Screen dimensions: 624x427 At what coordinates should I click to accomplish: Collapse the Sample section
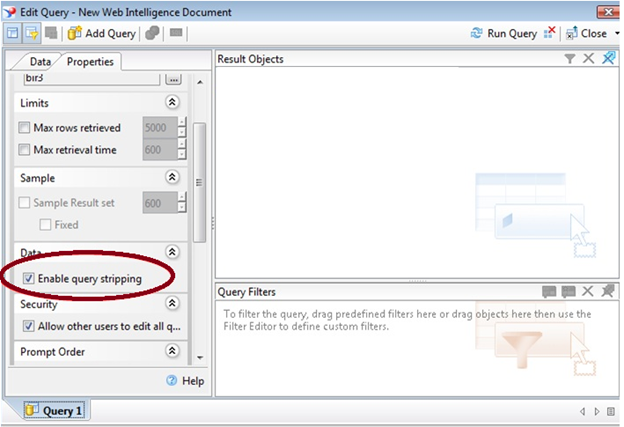[x=172, y=177]
